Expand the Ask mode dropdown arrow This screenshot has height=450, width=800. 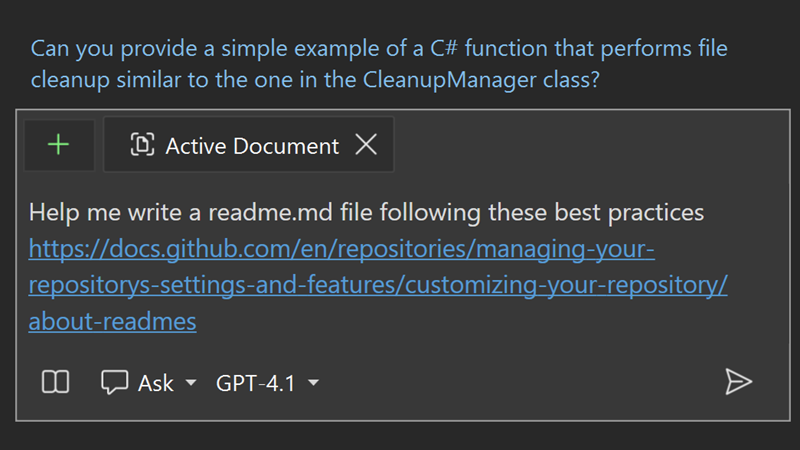point(191,382)
